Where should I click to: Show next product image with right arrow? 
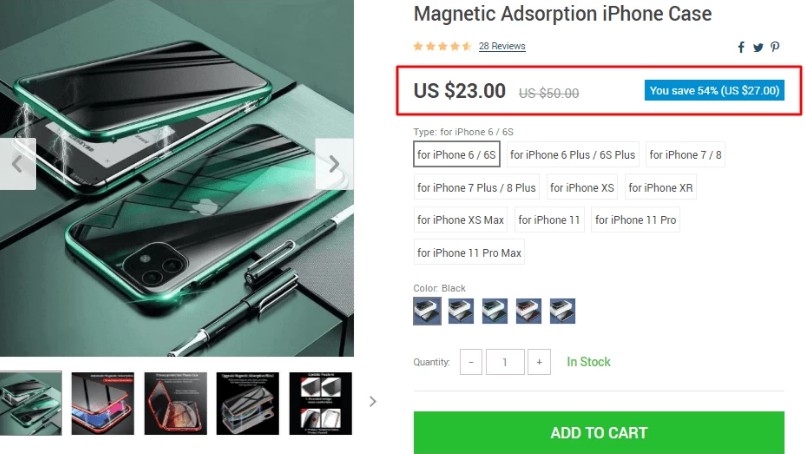tap(334, 164)
